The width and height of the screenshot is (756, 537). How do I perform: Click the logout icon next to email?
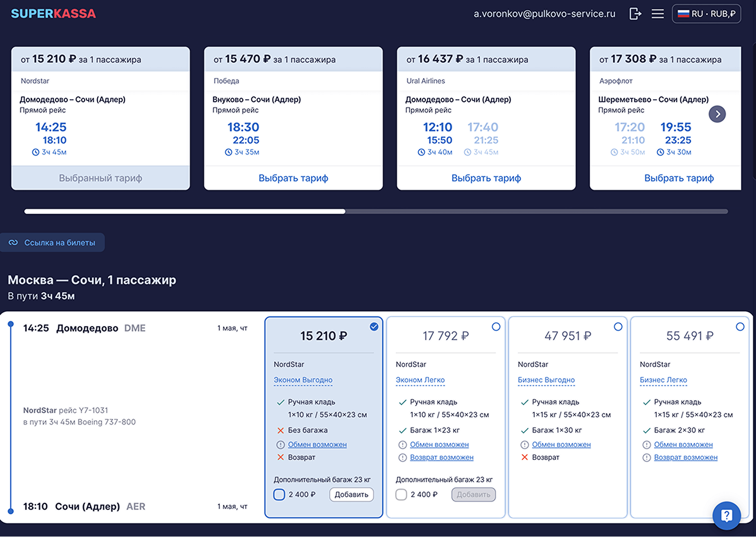(x=636, y=14)
